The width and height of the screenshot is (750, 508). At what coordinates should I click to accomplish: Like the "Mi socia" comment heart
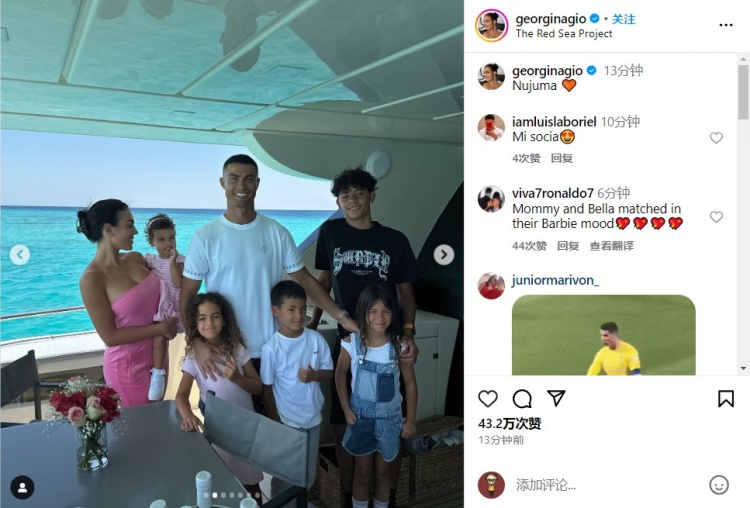point(716,138)
